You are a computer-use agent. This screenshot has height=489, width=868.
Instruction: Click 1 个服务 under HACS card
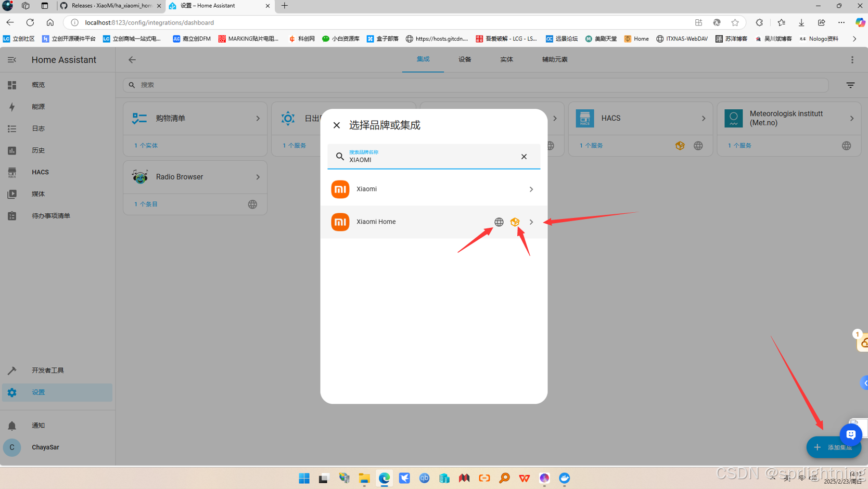[591, 146]
